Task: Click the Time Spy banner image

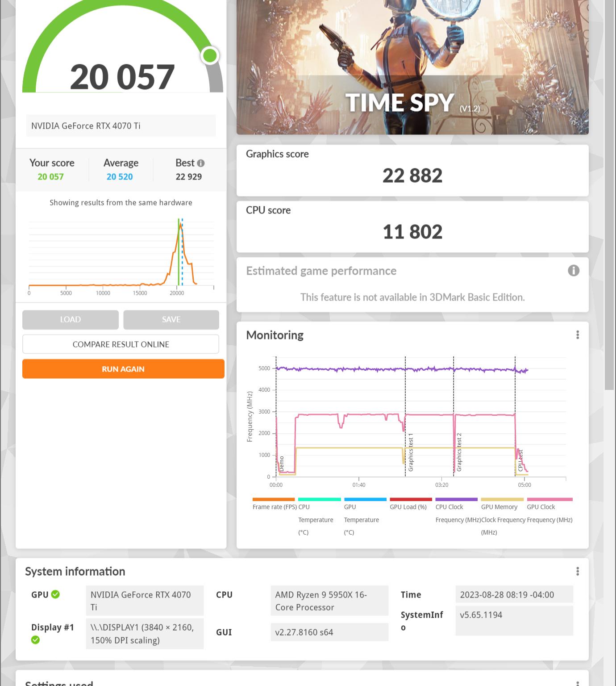Action: tap(412, 67)
